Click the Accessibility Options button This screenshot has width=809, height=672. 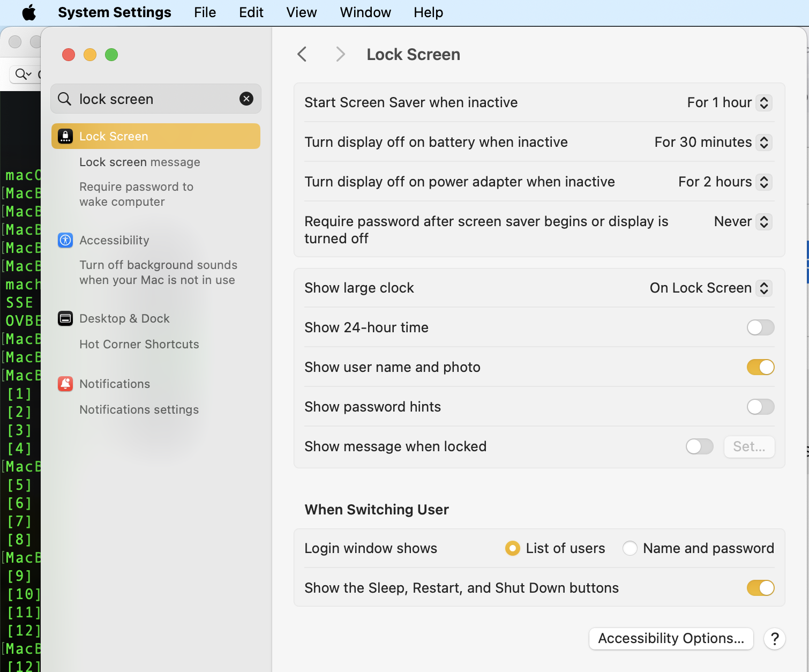click(x=671, y=638)
